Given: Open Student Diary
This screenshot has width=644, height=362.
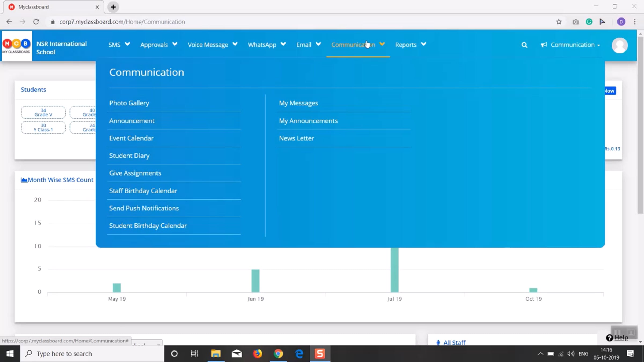Looking at the screenshot, I should coord(129,156).
